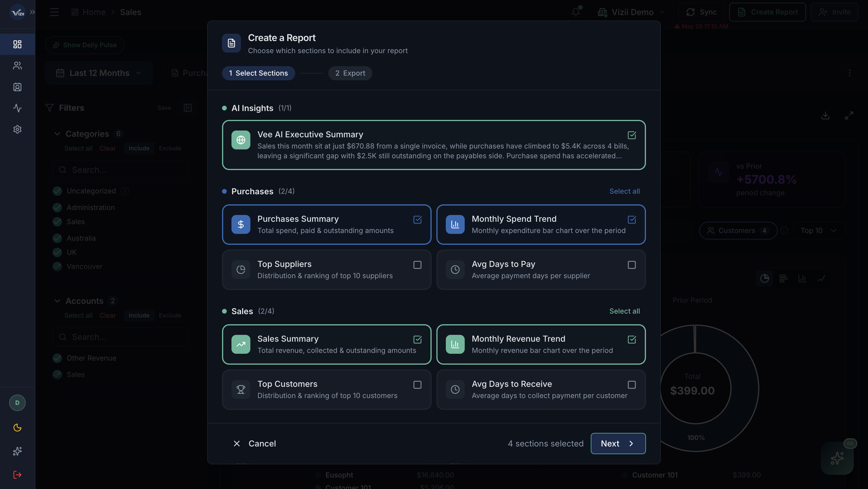The width and height of the screenshot is (868, 489).
Task: Uncheck Sales Summary checkbox
Action: coord(417,339)
